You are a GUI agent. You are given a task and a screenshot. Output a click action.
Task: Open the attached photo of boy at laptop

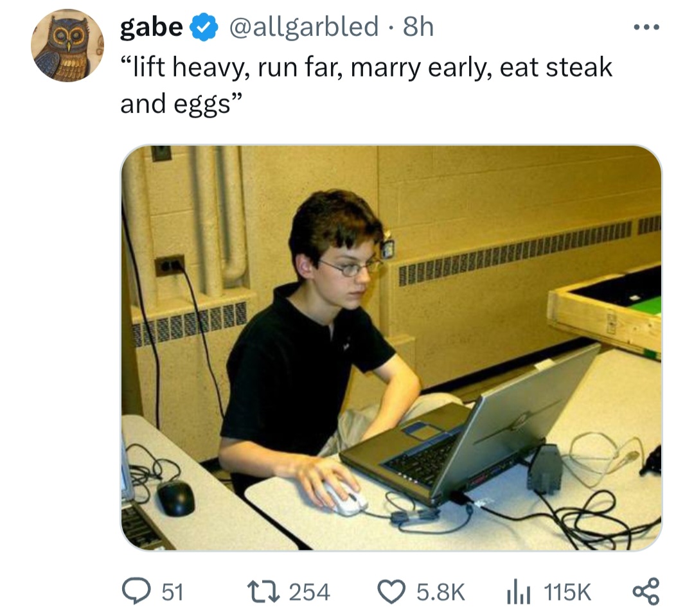click(391, 348)
